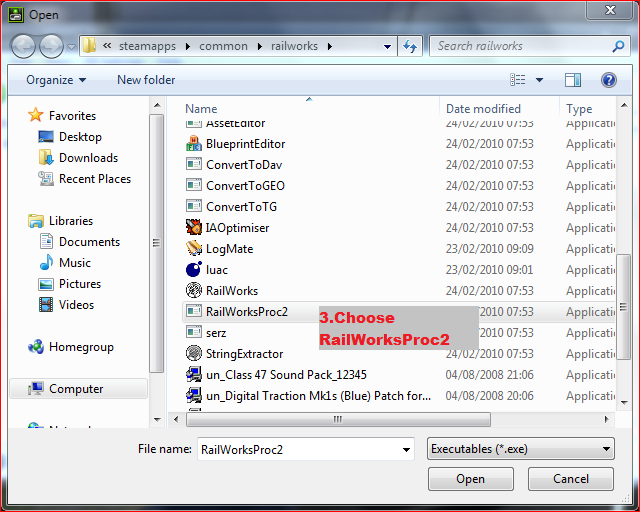Click the New folder button

(146, 80)
